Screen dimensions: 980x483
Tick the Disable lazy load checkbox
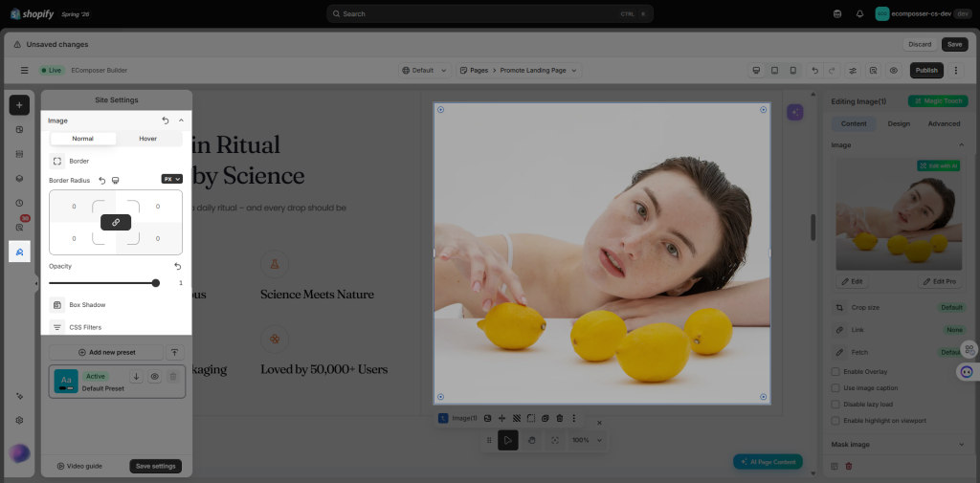pyautogui.click(x=835, y=405)
